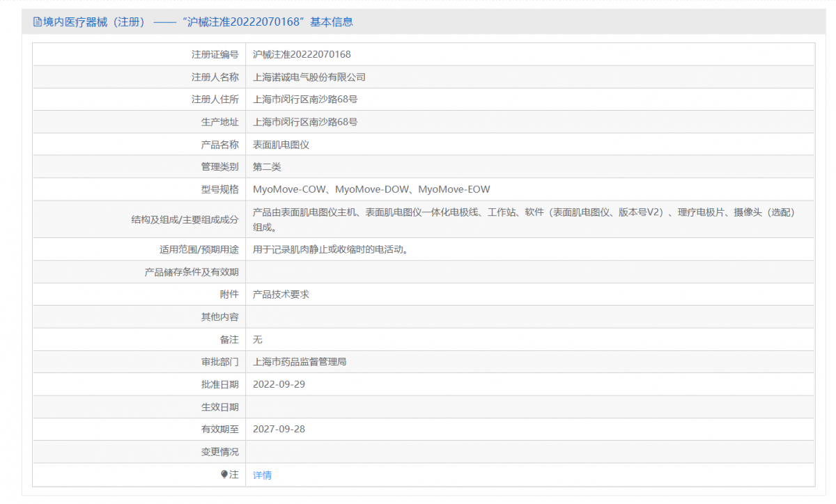836x504 pixels.
Task: Click the 批准日期 label
Action: click(x=220, y=384)
